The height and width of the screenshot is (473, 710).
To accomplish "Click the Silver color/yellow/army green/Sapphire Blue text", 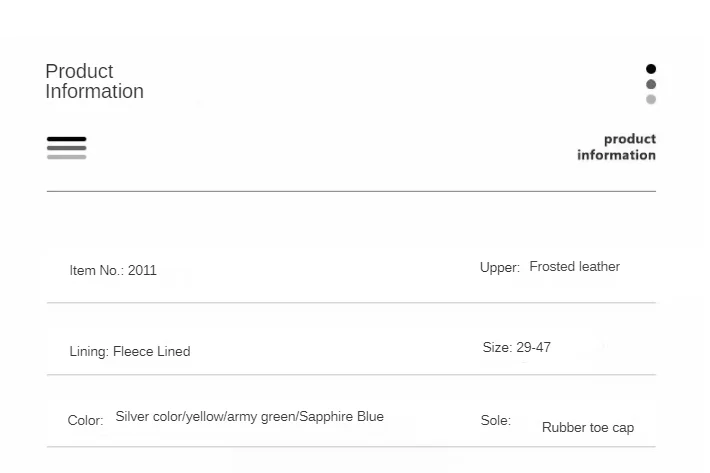I will pyautogui.click(x=249, y=416).
